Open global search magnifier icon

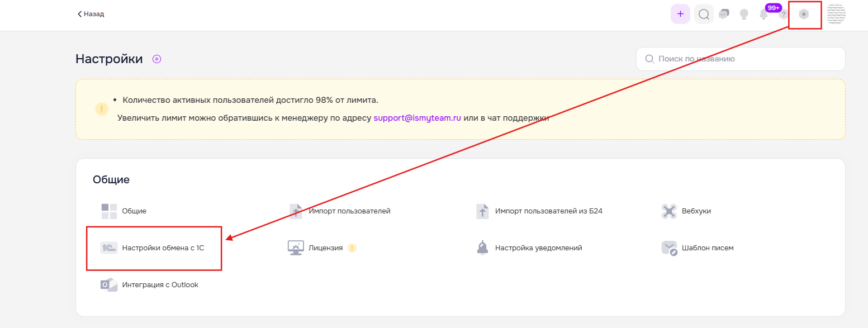704,14
